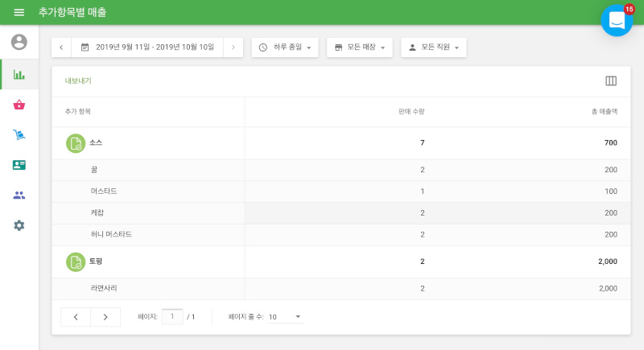Toggle column visibility icon in table
This screenshot has height=350, width=644.
[x=611, y=80]
